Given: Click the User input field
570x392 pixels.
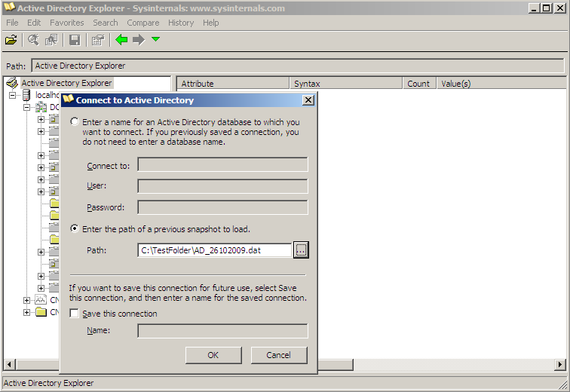Looking at the screenshot, I should 222,186.
